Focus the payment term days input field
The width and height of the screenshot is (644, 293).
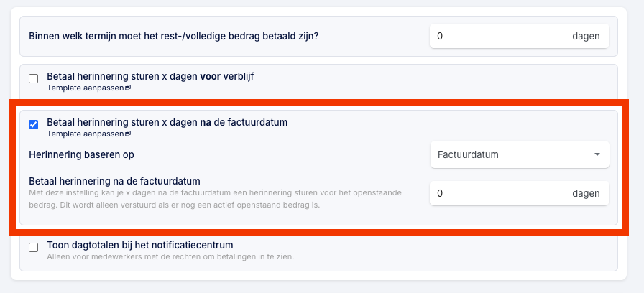pos(519,36)
